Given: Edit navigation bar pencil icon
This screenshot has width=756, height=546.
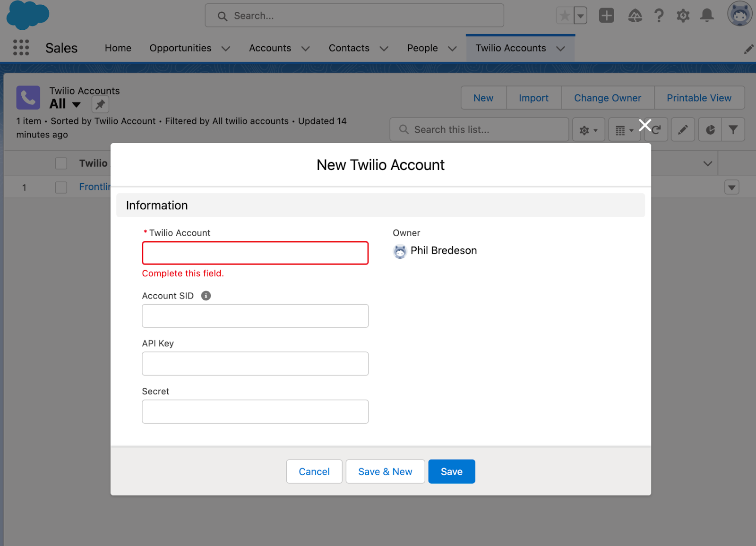Looking at the screenshot, I should (748, 49).
